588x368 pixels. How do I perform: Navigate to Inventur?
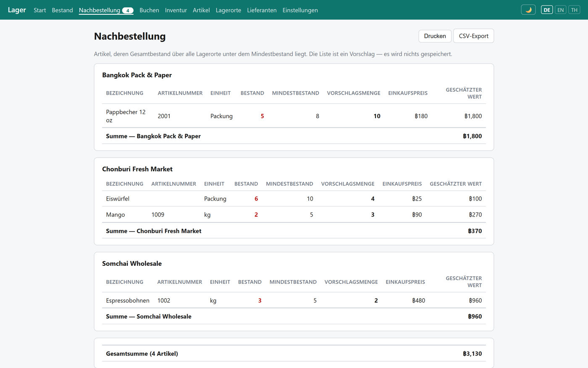click(176, 10)
